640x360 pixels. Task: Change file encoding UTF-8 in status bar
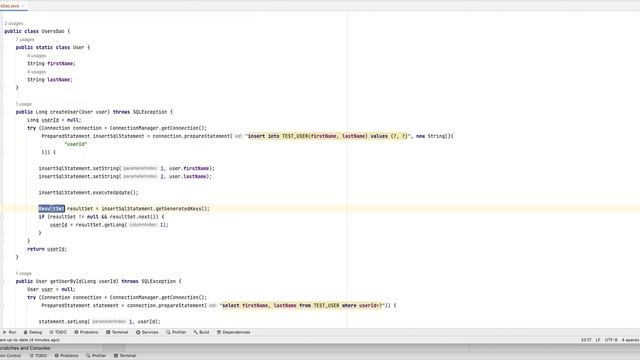tap(611, 340)
